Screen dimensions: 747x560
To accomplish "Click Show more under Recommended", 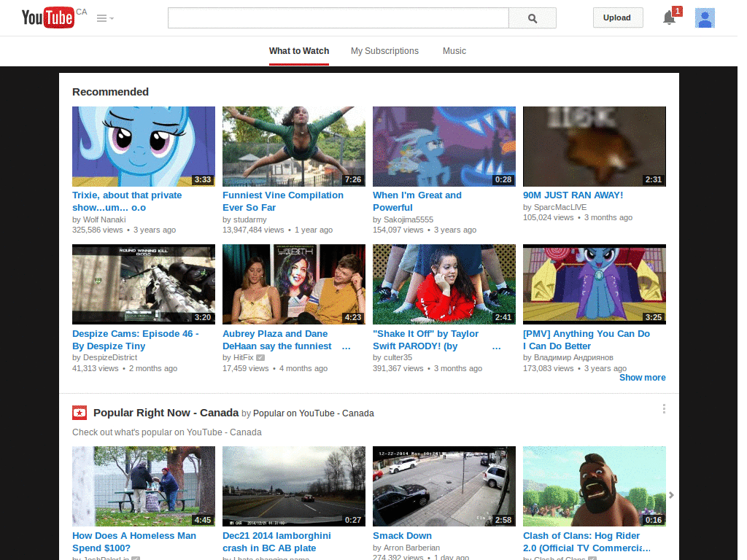I will pyautogui.click(x=642, y=378).
